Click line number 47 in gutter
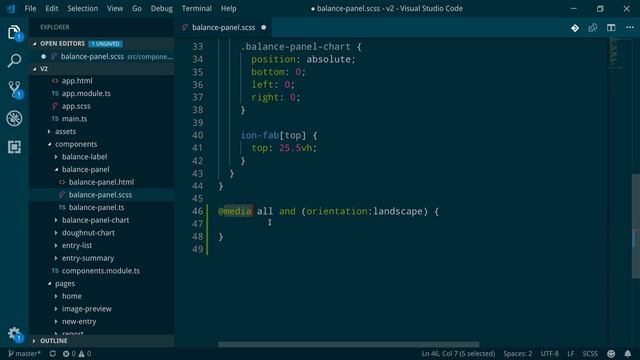Image resolution: width=640 pixels, height=360 pixels. (198, 224)
